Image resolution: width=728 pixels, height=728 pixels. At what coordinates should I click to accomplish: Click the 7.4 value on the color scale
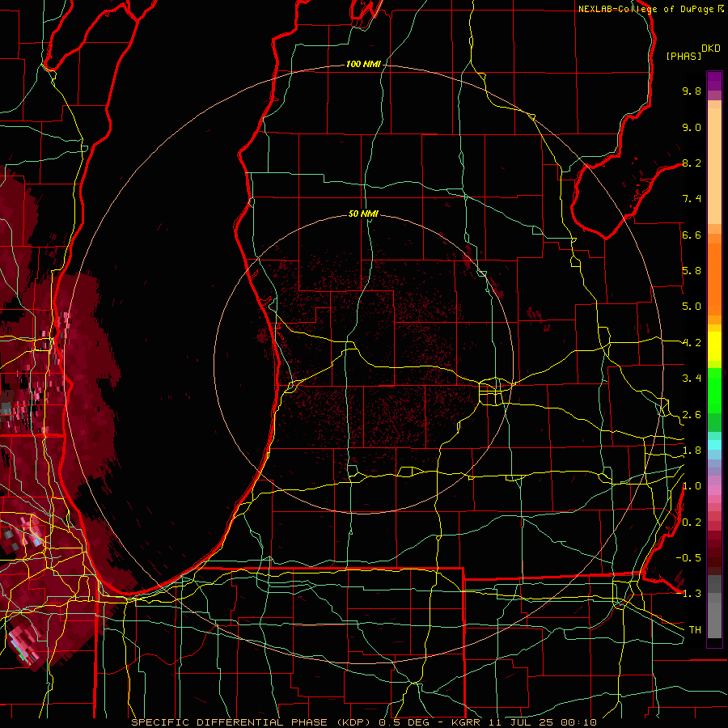[x=692, y=199]
